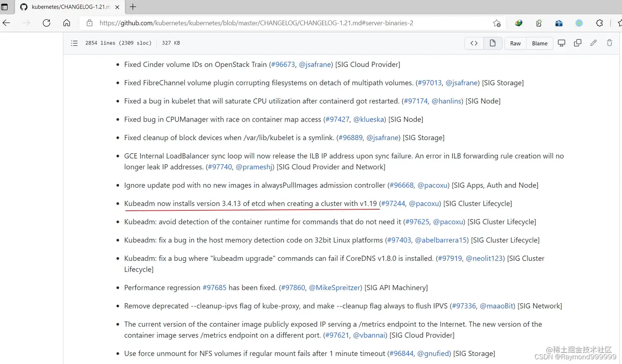The width and height of the screenshot is (622, 364).
Task: Open pull request #97919
Action: tap(450, 258)
